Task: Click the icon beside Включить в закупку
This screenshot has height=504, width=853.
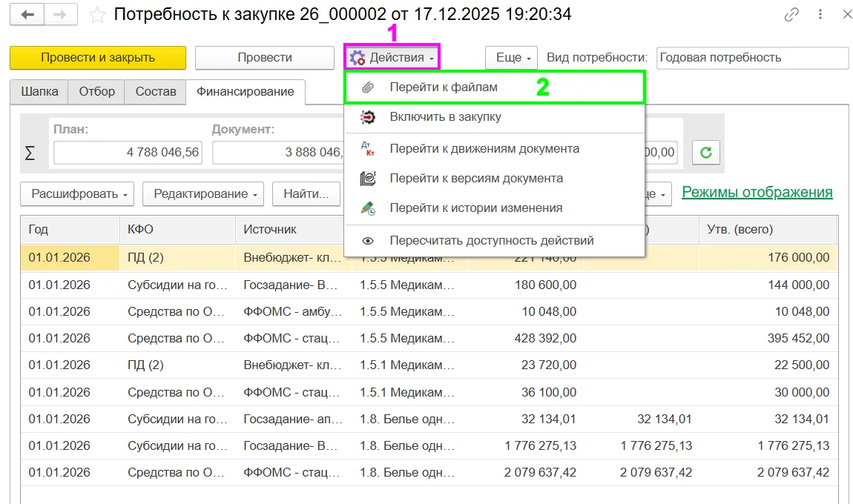Action: coord(369,117)
